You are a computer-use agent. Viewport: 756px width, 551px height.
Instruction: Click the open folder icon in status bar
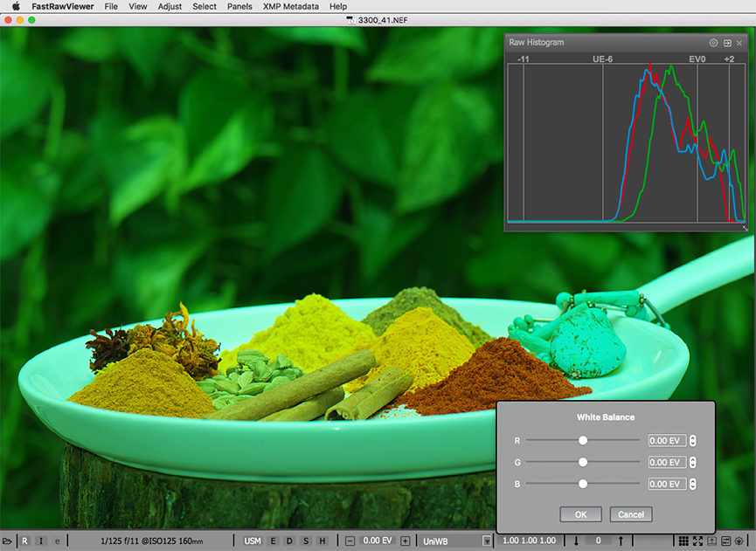(7, 541)
